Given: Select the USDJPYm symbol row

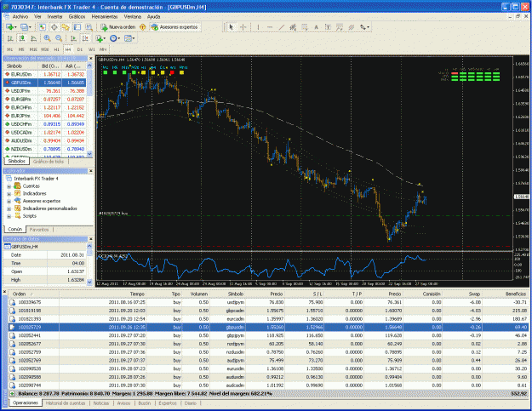Looking at the screenshot, I should 45,91.
